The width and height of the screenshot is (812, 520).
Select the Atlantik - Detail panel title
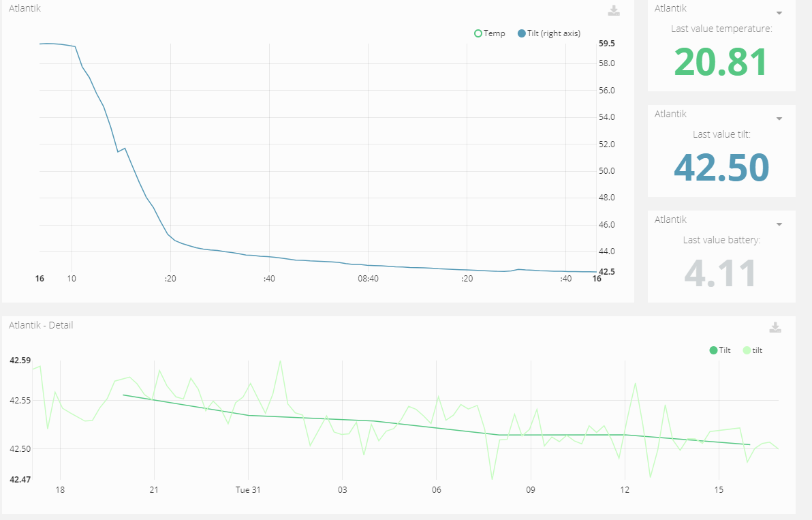(41, 325)
